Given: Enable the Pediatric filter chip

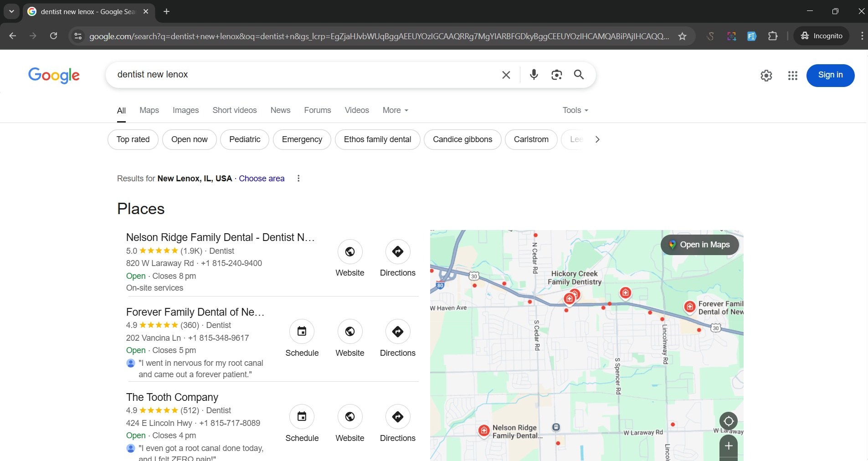Looking at the screenshot, I should pyautogui.click(x=245, y=139).
